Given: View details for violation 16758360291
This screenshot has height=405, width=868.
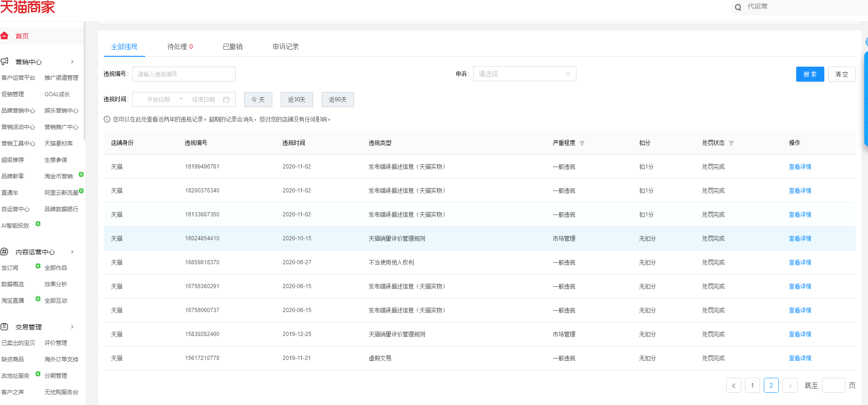Looking at the screenshot, I should [x=800, y=286].
